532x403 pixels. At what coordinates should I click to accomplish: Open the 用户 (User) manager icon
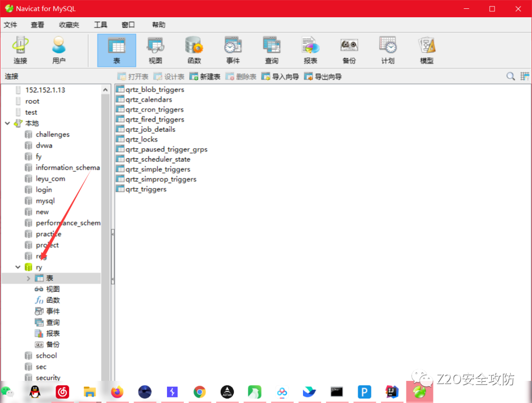pyautogui.click(x=59, y=50)
